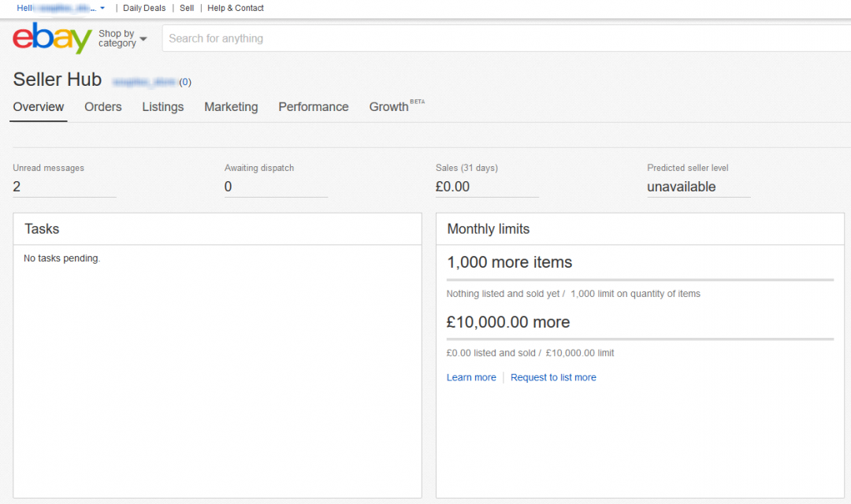This screenshot has height=504, width=851.
Task: View the Performance tab
Action: click(x=314, y=107)
